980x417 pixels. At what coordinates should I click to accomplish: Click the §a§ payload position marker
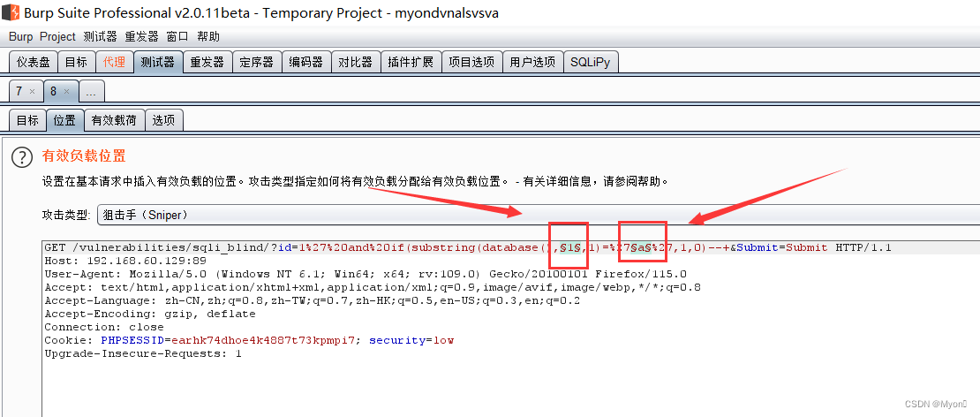(641, 248)
